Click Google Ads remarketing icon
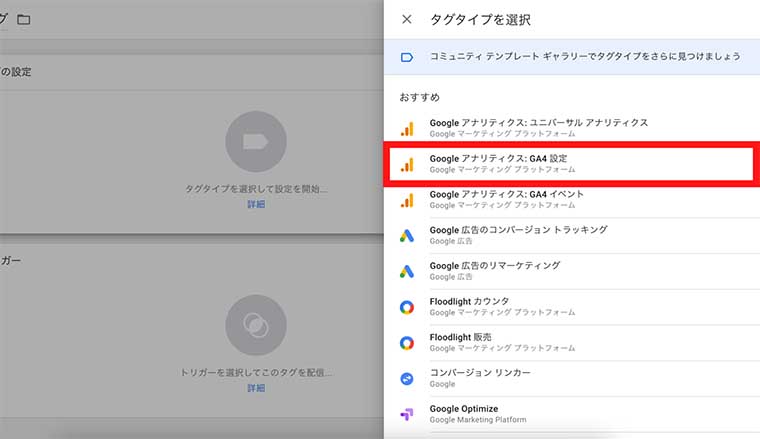The width and height of the screenshot is (760, 439). (407, 271)
